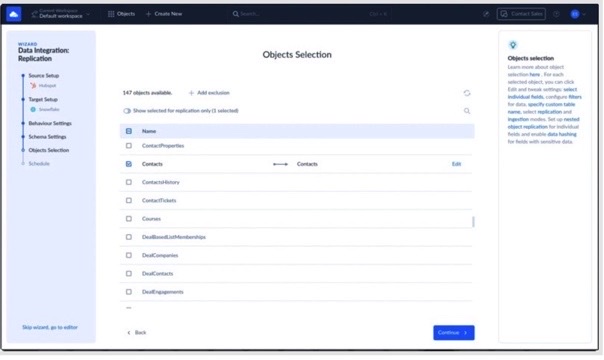Click Create New in top bar
This screenshot has width=604, height=360.
click(168, 14)
